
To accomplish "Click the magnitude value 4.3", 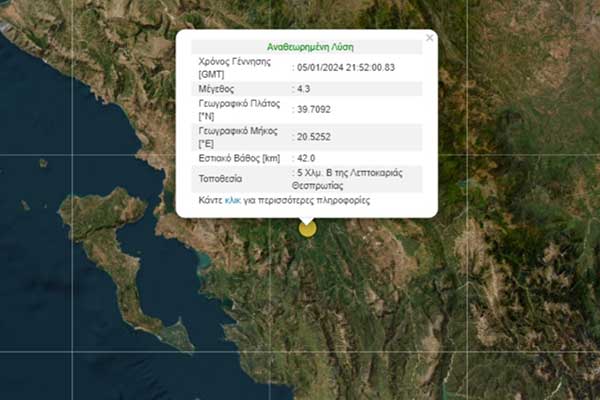I will pos(302,89).
